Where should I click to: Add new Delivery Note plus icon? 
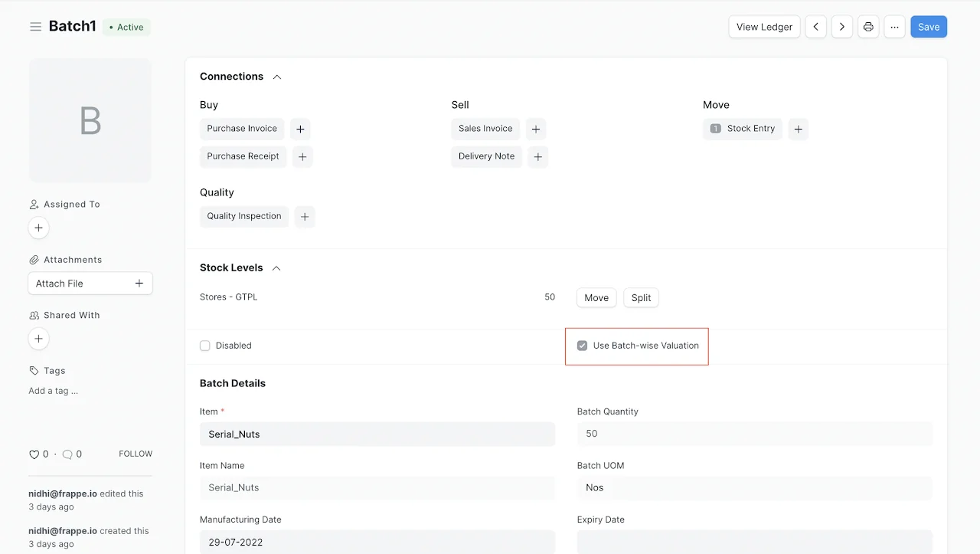[538, 156]
